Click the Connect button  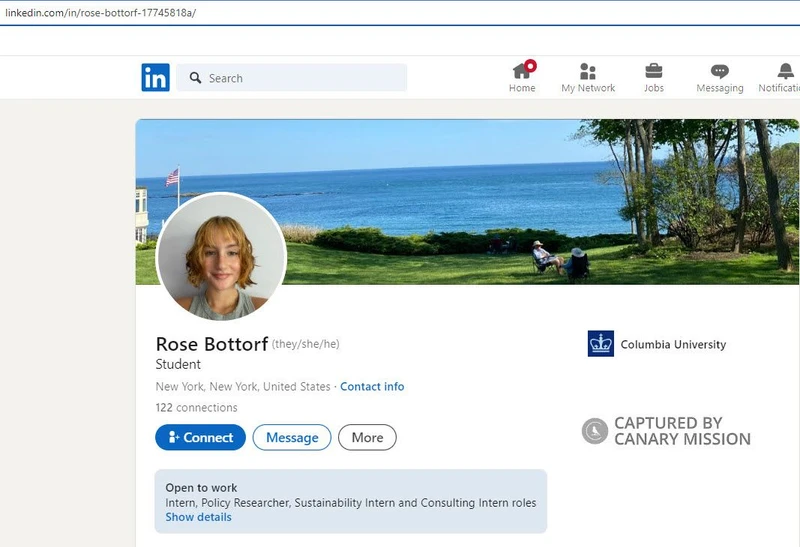pyautogui.click(x=201, y=437)
